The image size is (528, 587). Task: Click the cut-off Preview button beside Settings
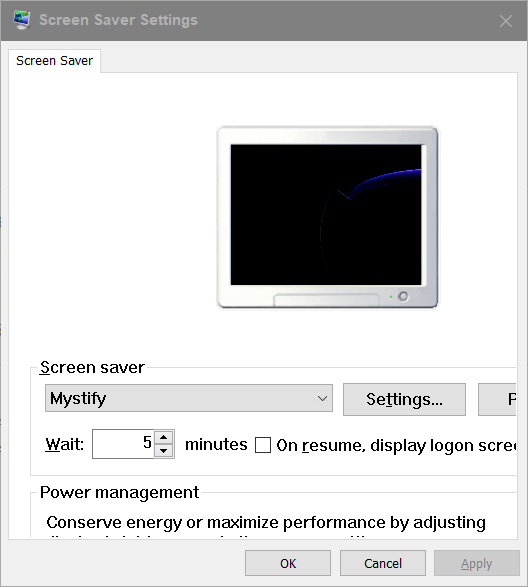coord(497,399)
